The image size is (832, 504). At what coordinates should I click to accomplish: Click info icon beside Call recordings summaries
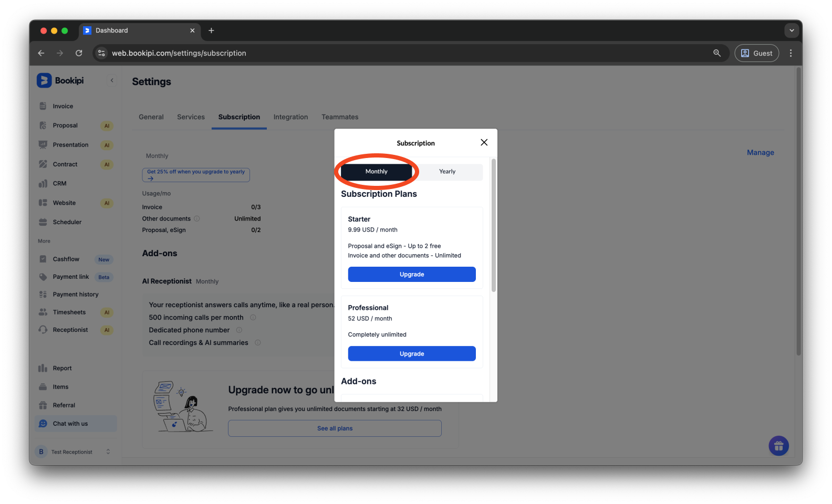(258, 342)
